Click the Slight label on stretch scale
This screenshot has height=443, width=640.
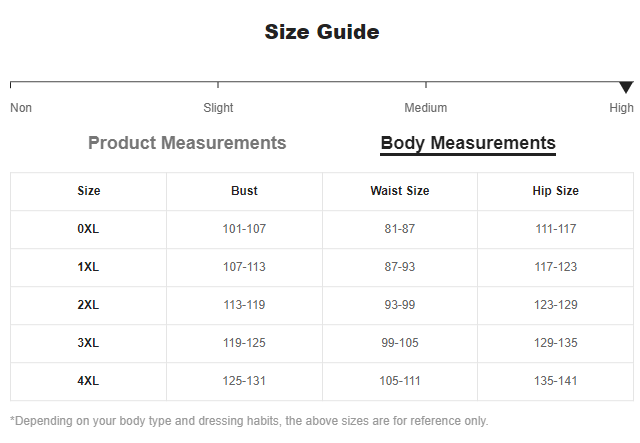pos(218,108)
